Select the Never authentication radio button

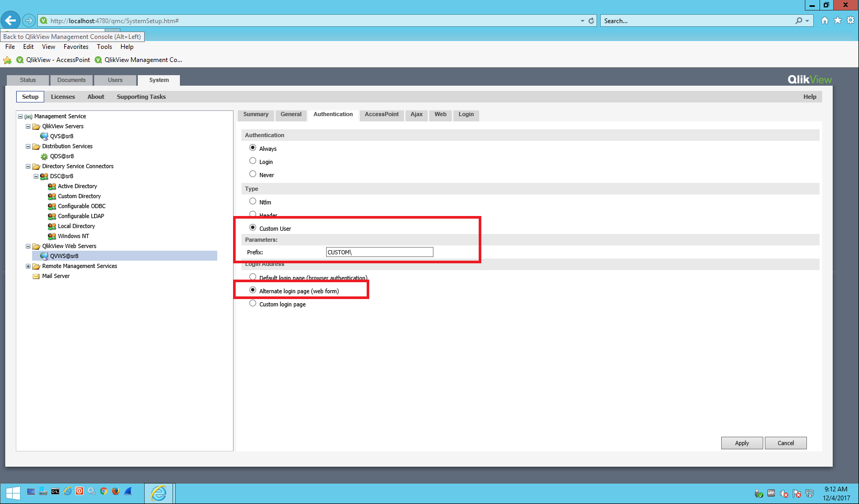(252, 174)
